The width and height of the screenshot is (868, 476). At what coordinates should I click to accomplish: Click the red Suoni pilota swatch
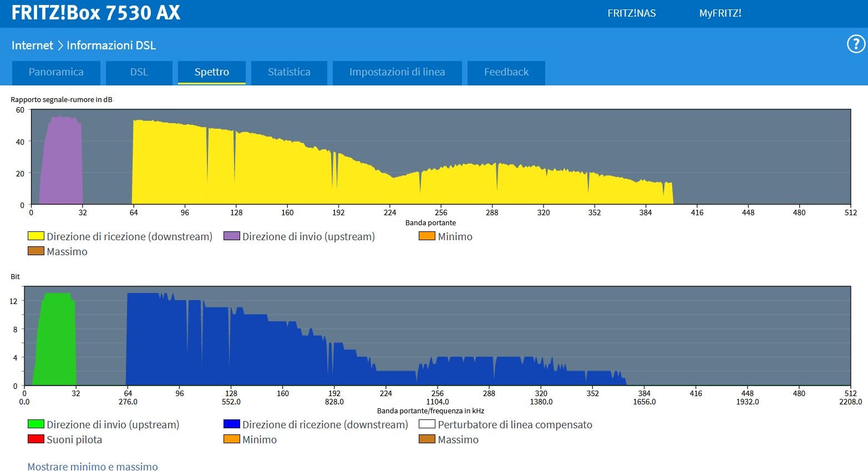click(x=36, y=439)
